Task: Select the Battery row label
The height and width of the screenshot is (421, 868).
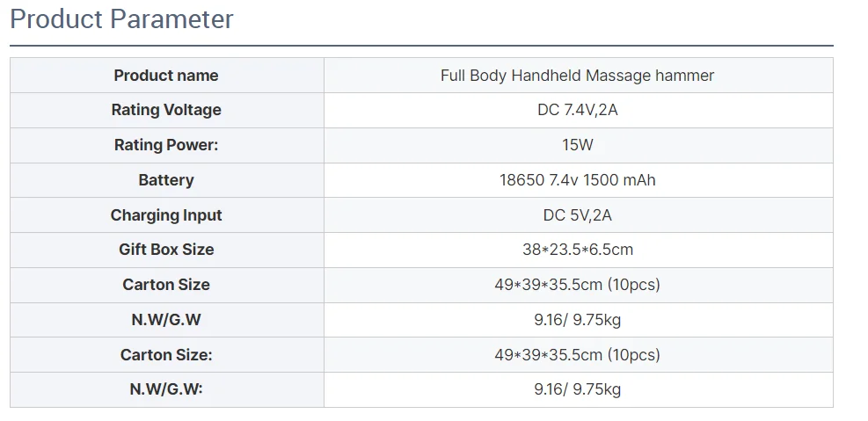Action: pyautogui.click(x=166, y=180)
